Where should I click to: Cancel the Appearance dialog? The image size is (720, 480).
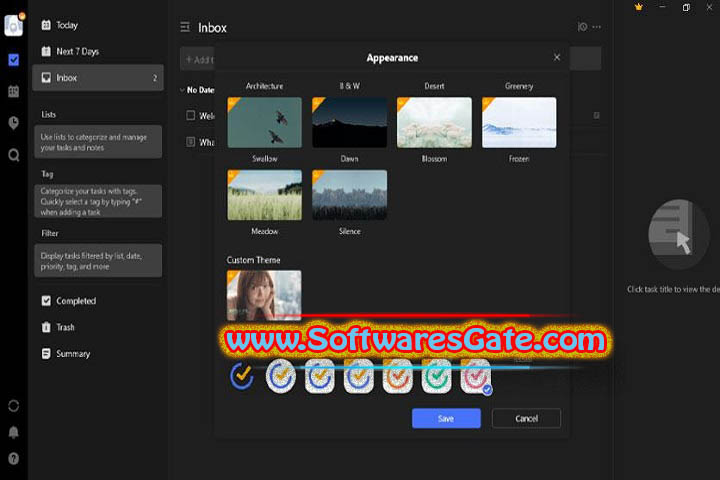click(x=526, y=418)
